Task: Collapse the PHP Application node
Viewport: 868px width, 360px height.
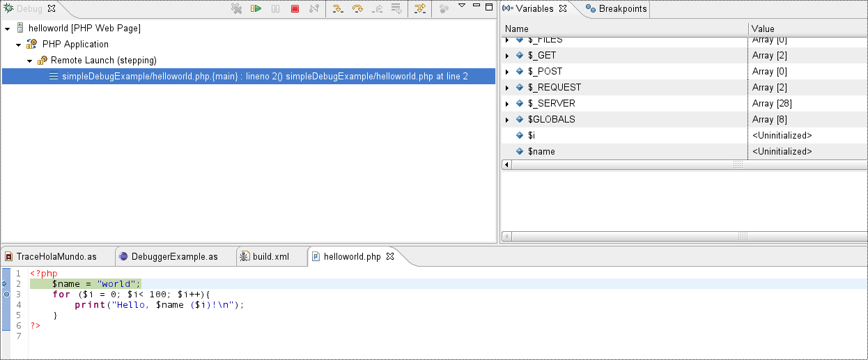Action: (19, 45)
